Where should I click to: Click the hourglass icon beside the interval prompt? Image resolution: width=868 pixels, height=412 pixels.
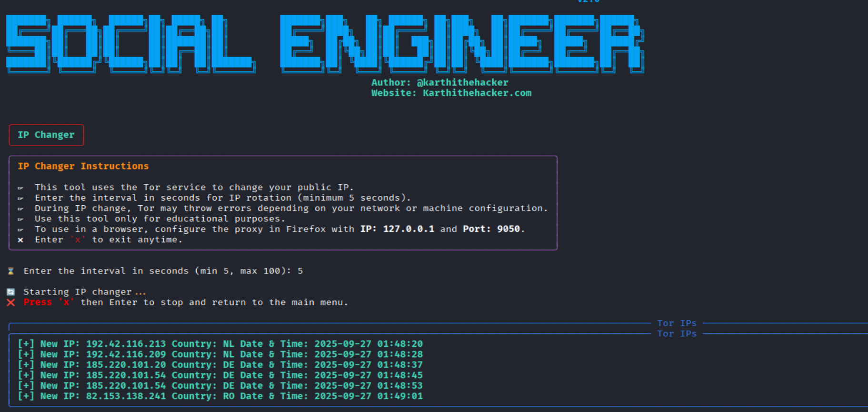click(x=11, y=271)
